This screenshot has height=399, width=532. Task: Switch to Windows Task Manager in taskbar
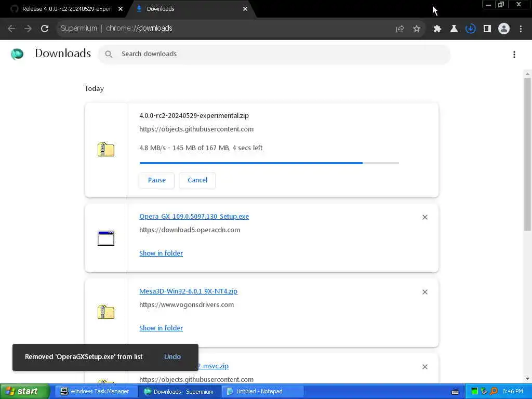coord(95,392)
